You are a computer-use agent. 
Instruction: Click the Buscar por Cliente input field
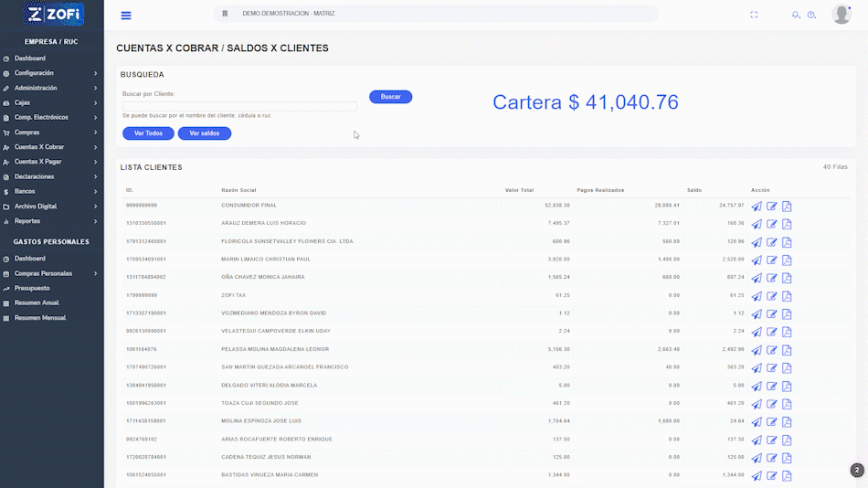[239, 106]
